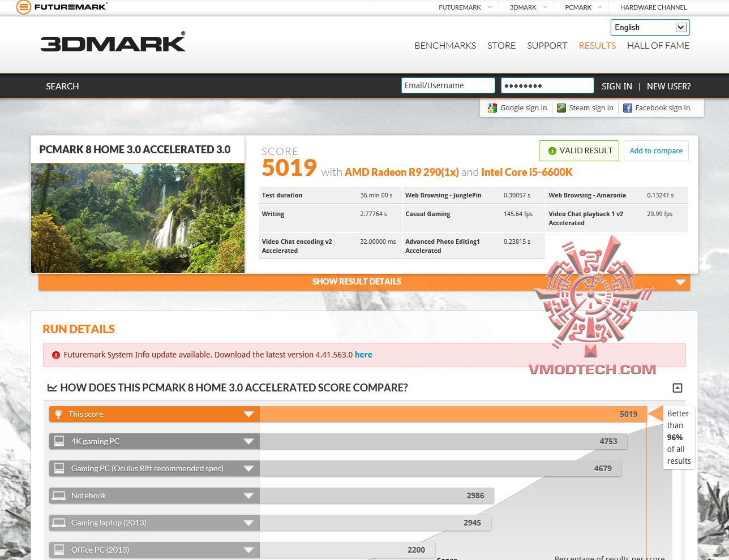The image size is (729, 560).
Task: Click the SHOW RESULT DETAILS bar
Action: coord(365,282)
